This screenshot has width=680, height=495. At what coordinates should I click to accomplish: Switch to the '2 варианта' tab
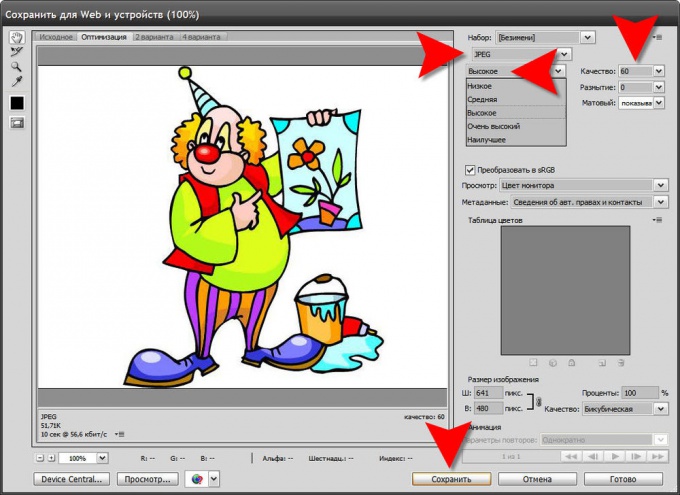tap(154, 37)
